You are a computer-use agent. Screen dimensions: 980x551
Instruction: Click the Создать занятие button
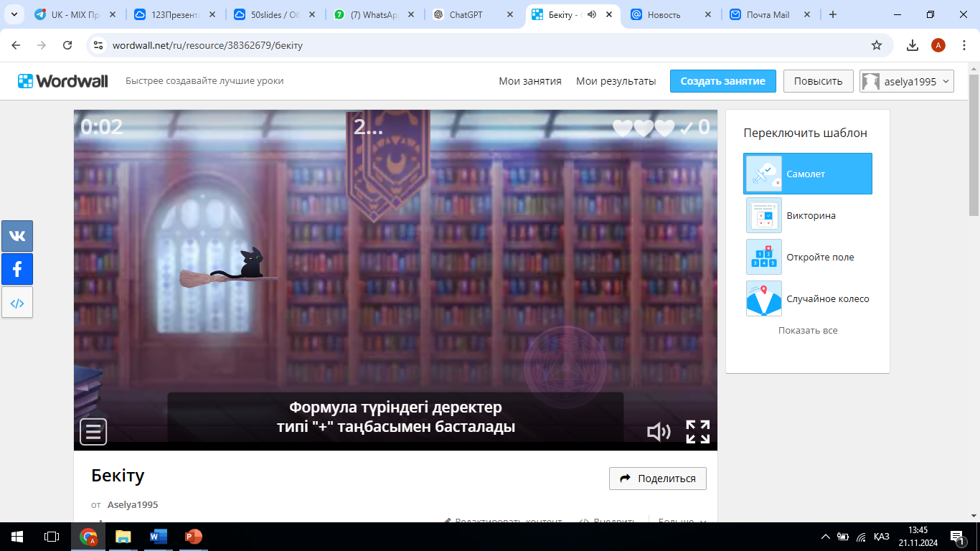[x=723, y=81]
